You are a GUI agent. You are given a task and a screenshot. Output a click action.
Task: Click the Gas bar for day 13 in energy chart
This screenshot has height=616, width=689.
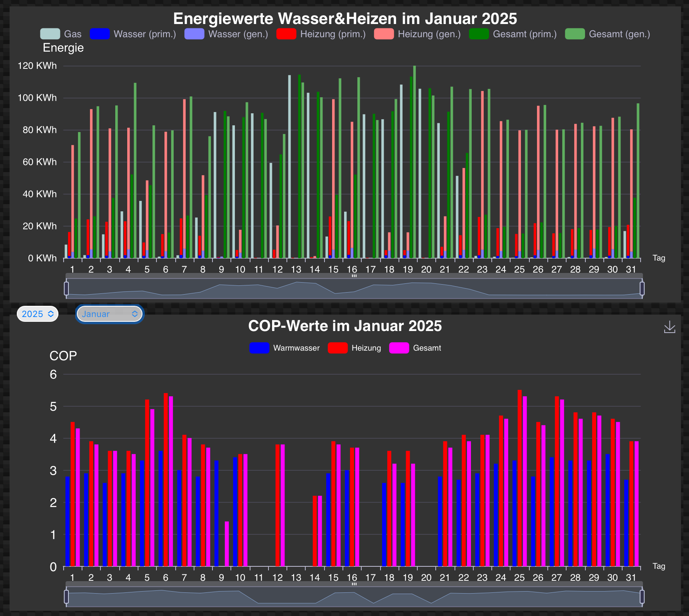(289, 167)
